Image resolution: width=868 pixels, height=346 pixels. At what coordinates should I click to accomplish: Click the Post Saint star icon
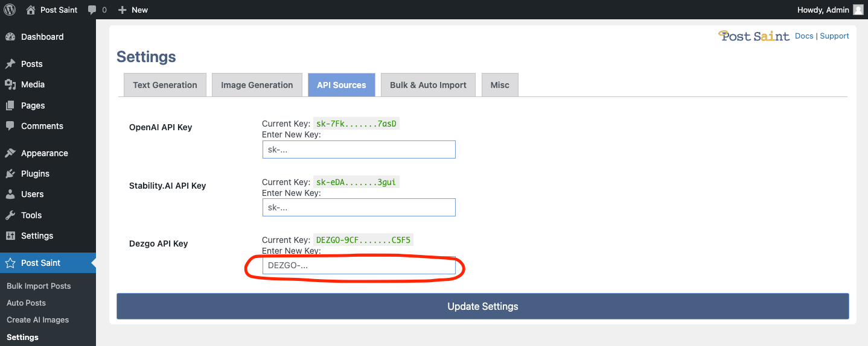tap(10, 263)
